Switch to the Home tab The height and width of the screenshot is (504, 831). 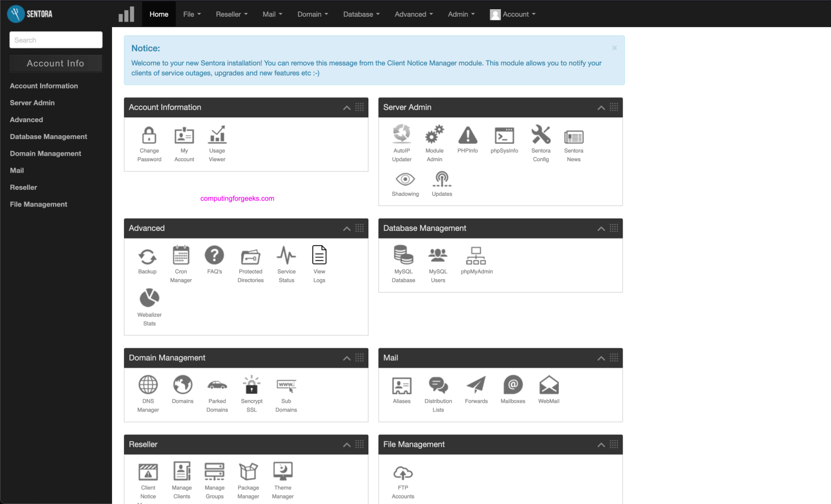tap(159, 14)
